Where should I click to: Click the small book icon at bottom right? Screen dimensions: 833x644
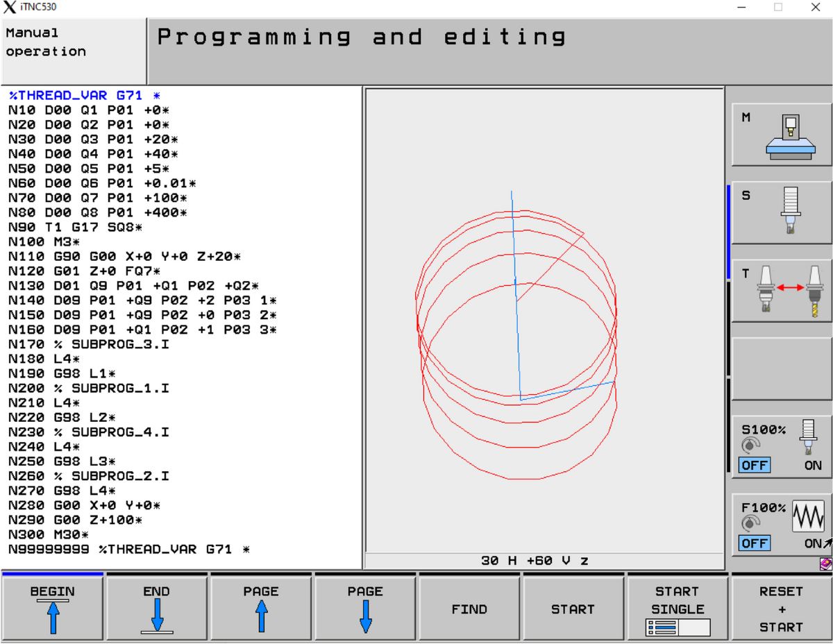(825, 564)
